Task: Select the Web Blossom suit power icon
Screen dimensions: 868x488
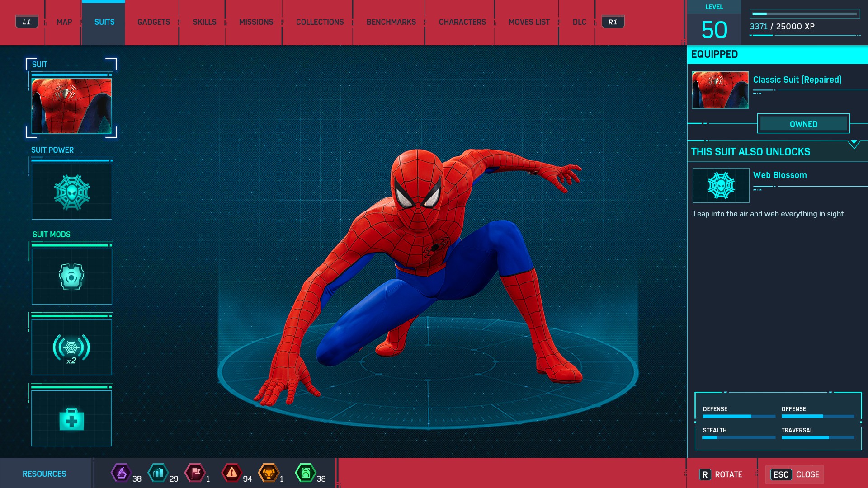Action: [71, 192]
